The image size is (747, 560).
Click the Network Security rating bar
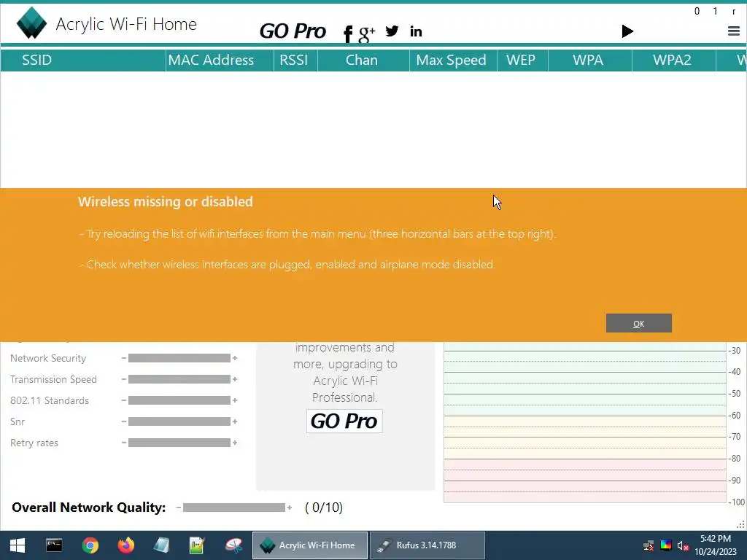(179, 358)
